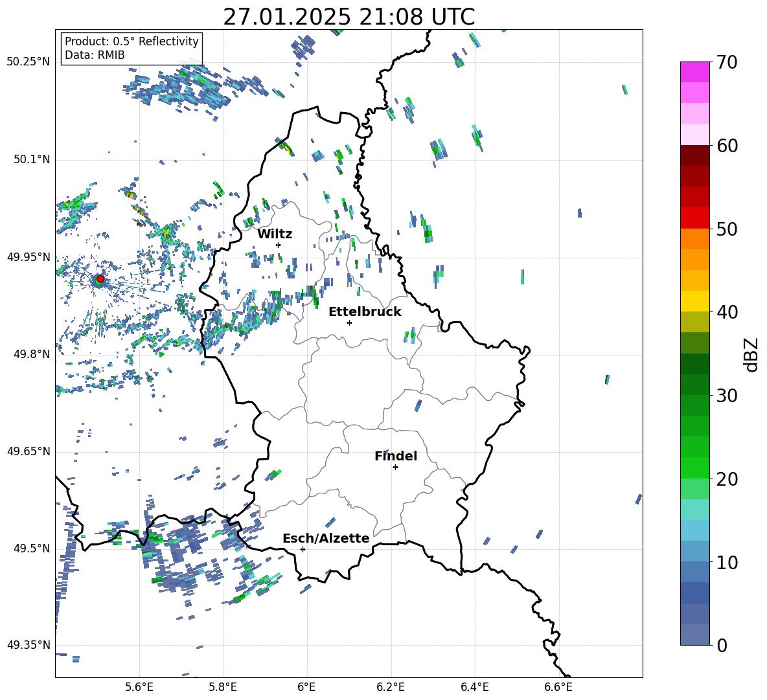Click the latitude label 49.8°N

point(31,354)
